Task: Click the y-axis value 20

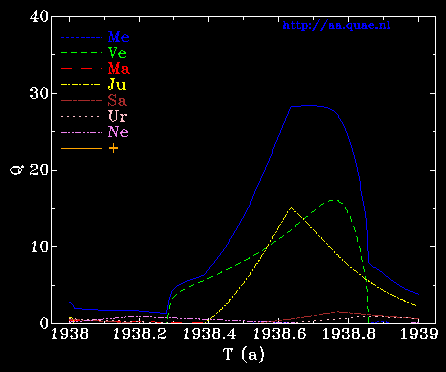Action: tap(39, 170)
